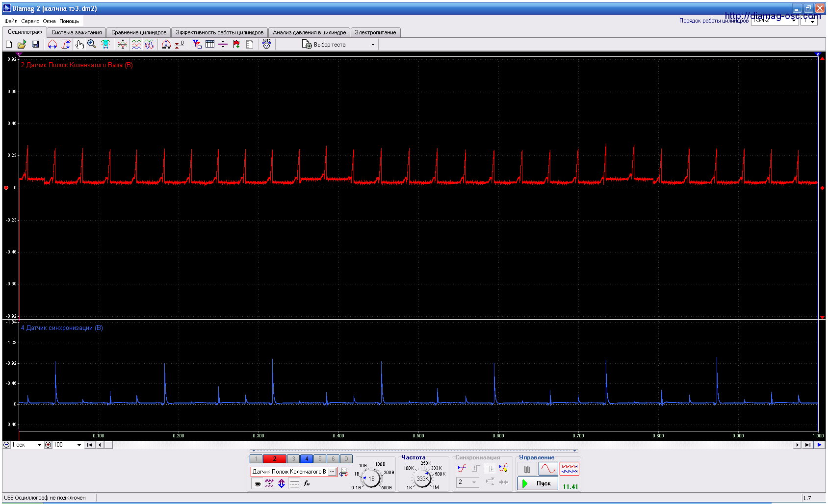
Task: Create a new file with the blank page icon
Action: coord(9,44)
